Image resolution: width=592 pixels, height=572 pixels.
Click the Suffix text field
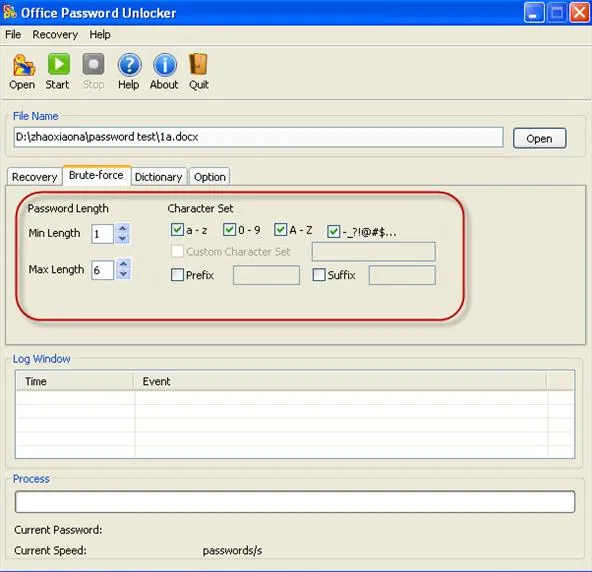402,275
